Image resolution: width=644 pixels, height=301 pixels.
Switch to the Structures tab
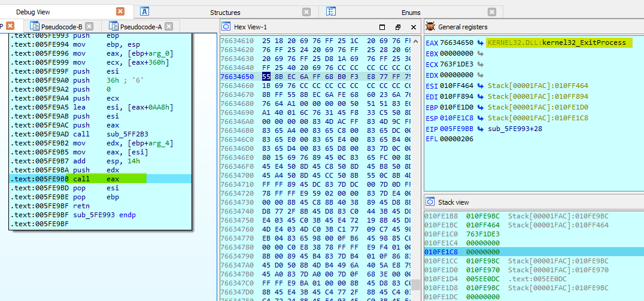tap(225, 13)
